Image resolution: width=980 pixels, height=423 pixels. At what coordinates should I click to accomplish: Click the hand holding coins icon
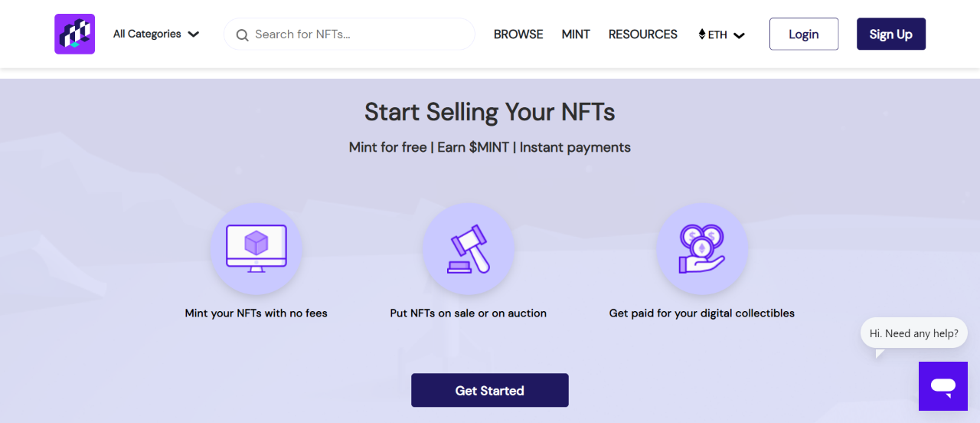coord(702,249)
